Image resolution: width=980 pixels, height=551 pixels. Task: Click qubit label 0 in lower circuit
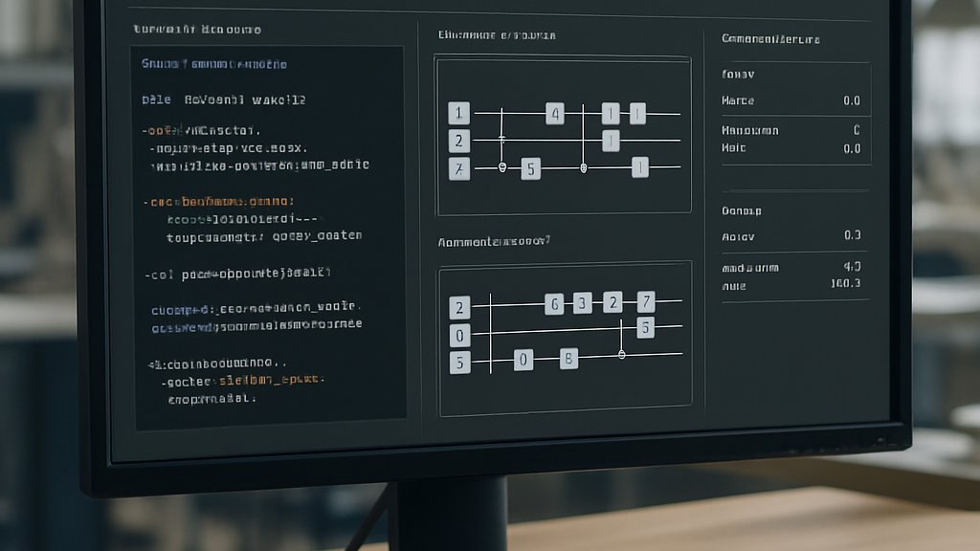point(459,336)
